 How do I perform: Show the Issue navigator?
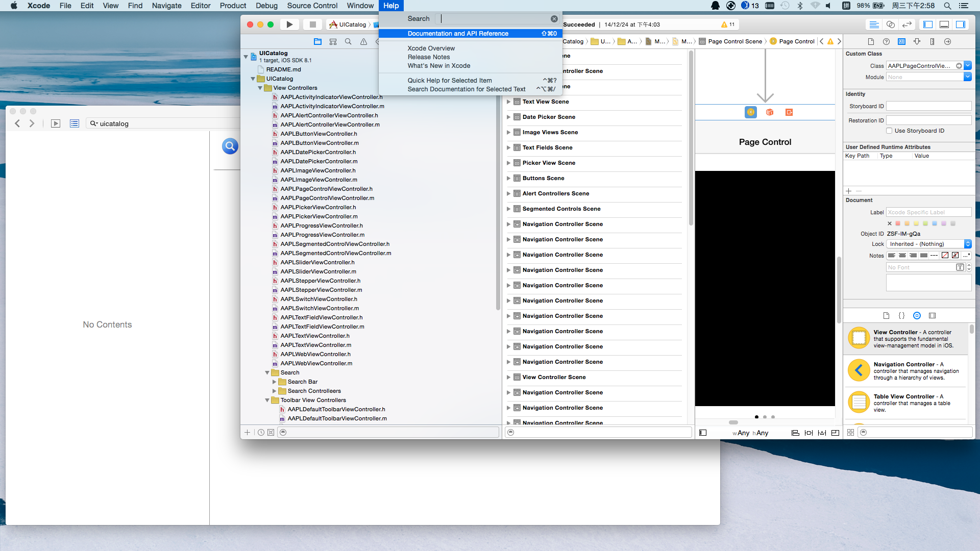point(363,42)
